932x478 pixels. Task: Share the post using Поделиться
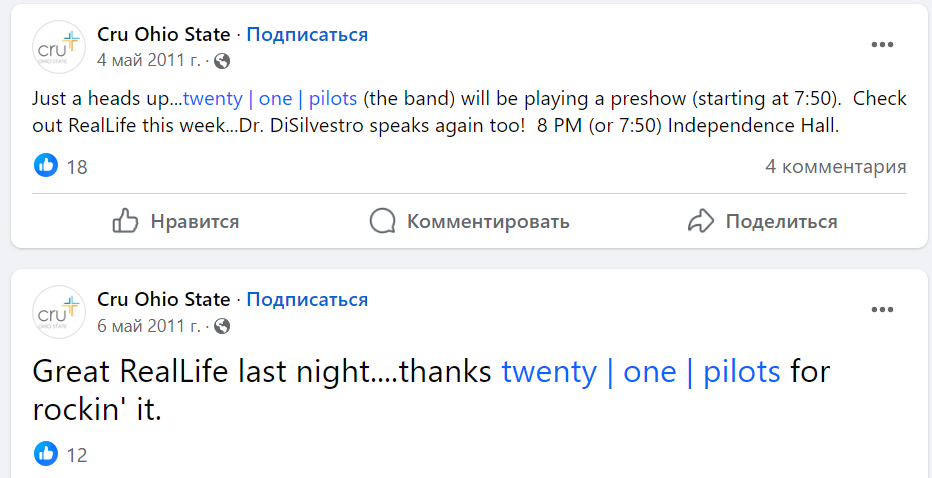763,221
